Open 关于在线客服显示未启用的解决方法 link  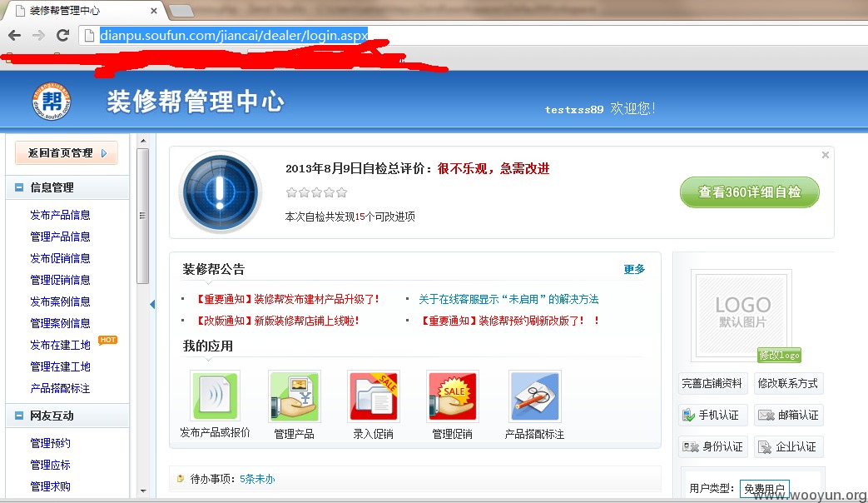(508, 299)
